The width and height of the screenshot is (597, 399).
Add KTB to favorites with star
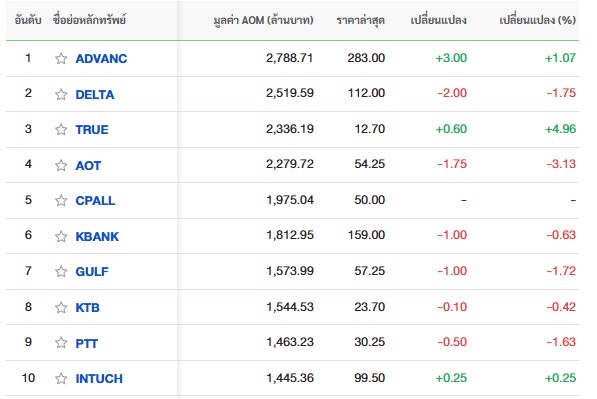61,307
